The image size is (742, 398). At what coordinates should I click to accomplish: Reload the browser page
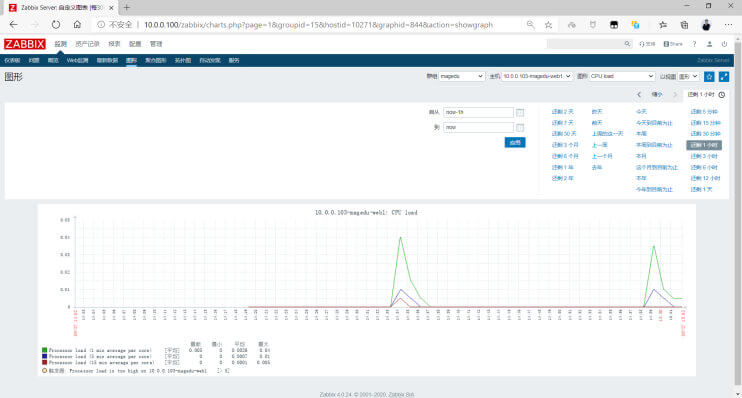(56, 25)
